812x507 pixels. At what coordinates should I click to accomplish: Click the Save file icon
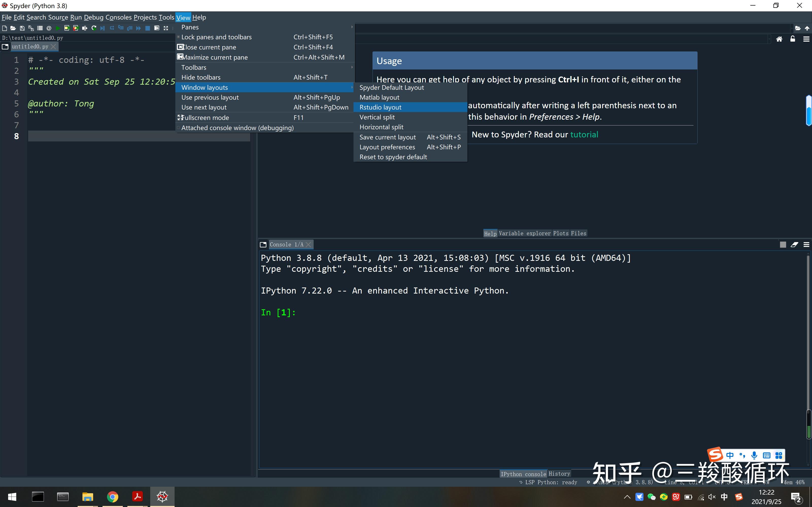[x=22, y=28]
